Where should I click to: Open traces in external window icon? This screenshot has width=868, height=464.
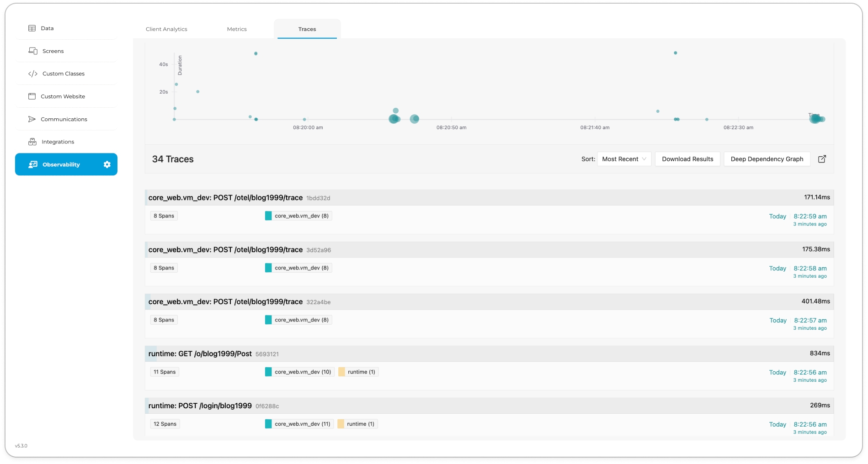point(821,159)
